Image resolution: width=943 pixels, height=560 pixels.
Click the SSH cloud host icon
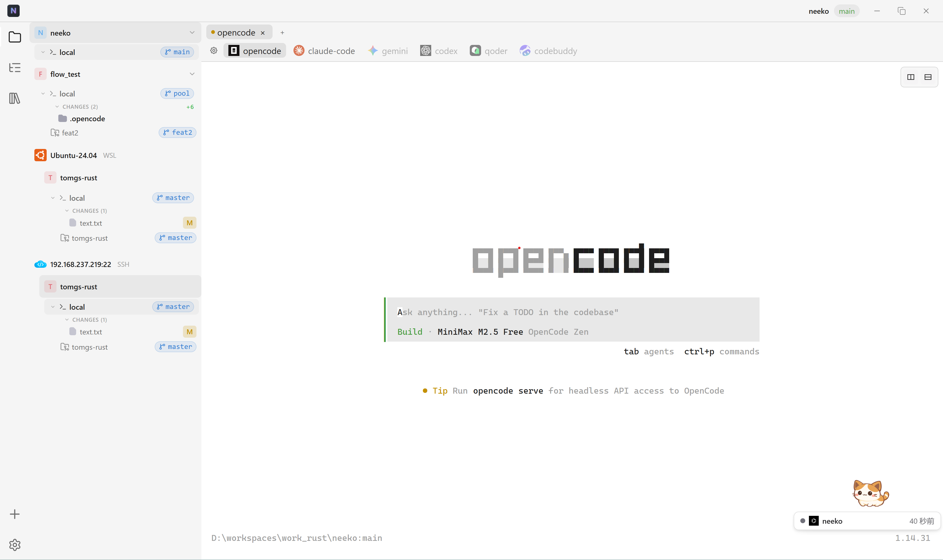click(40, 264)
